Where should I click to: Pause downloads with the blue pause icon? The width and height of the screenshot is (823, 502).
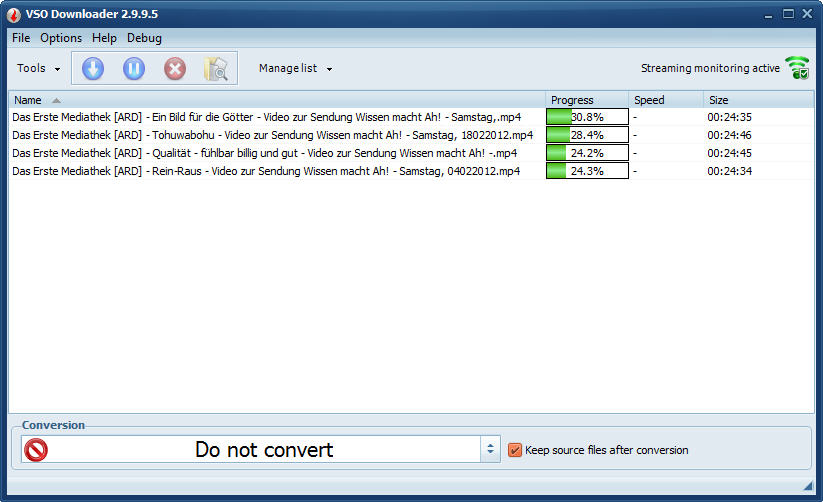tap(134, 68)
